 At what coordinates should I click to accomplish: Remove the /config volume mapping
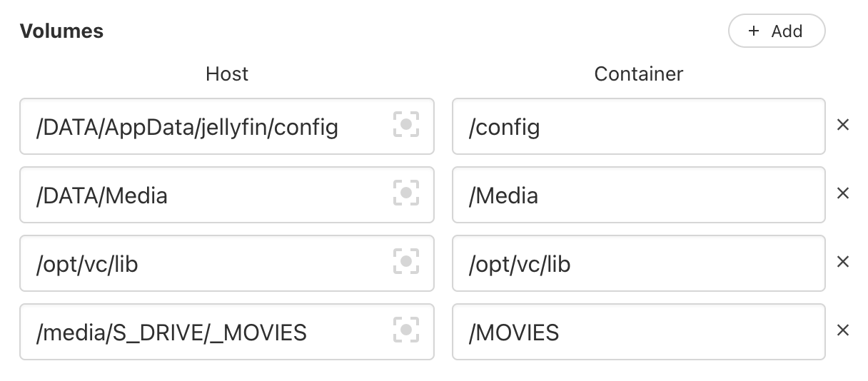click(x=843, y=125)
